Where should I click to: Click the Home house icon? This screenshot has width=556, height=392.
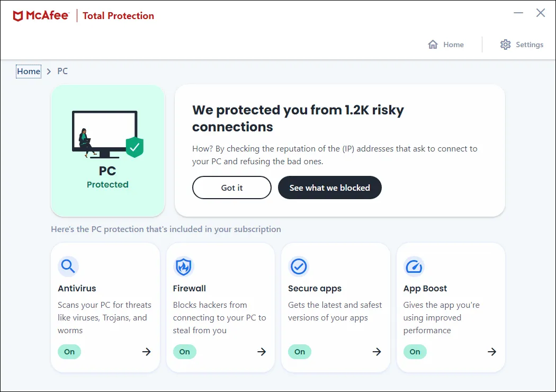(433, 44)
